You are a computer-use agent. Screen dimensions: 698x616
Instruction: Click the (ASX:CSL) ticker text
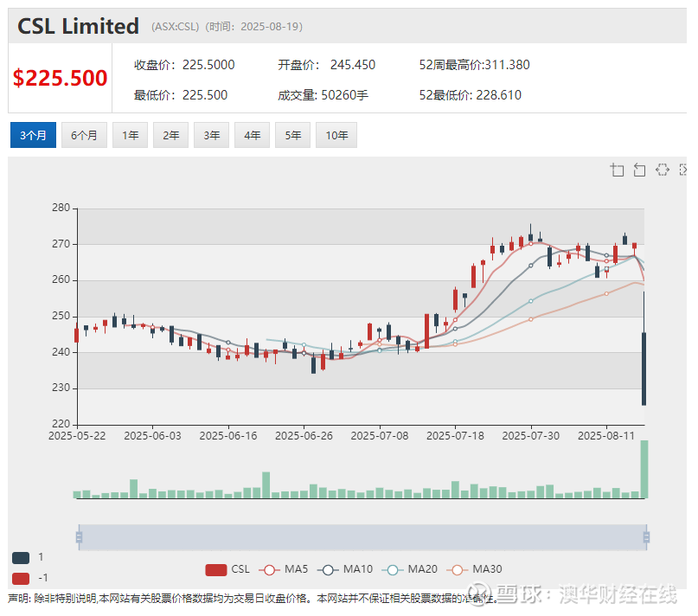point(175,27)
